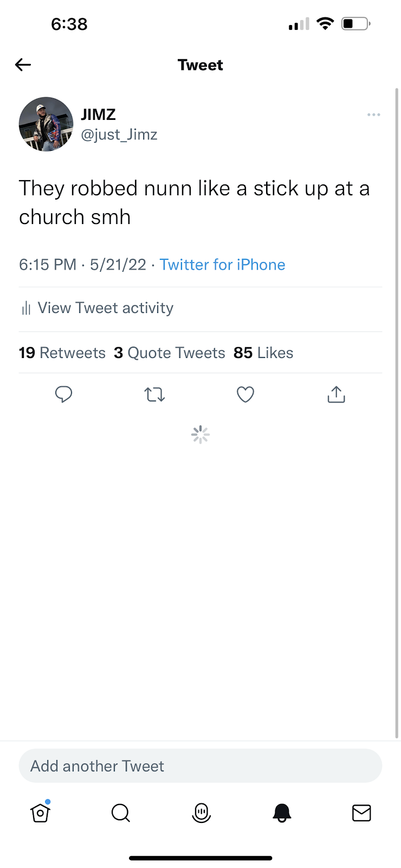The height and width of the screenshot is (868, 401).
Task: Tap the back arrow icon
Action: coord(23,65)
